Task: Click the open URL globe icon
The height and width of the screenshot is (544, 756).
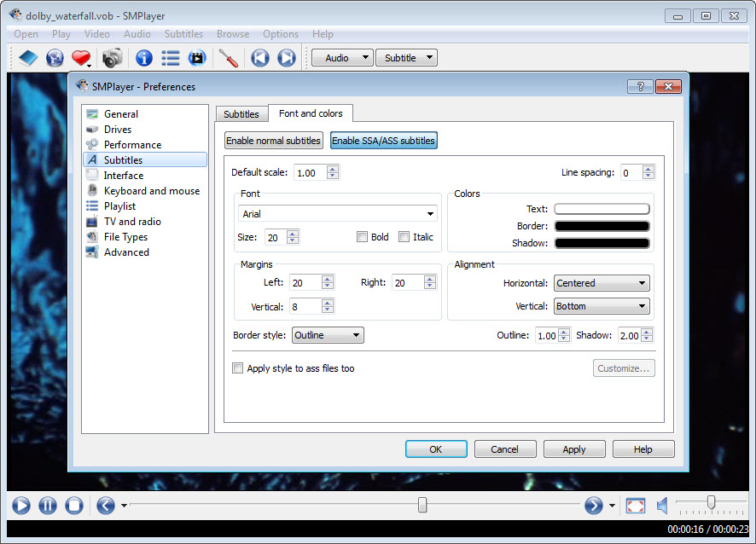Action: coord(55,58)
